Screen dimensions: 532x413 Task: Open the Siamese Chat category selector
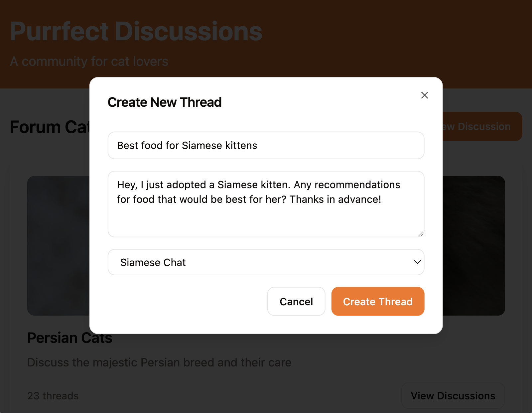[266, 262]
